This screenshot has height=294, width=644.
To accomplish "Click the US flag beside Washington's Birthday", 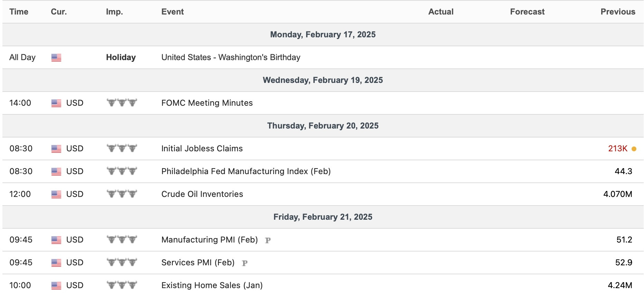I will (56, 58).
